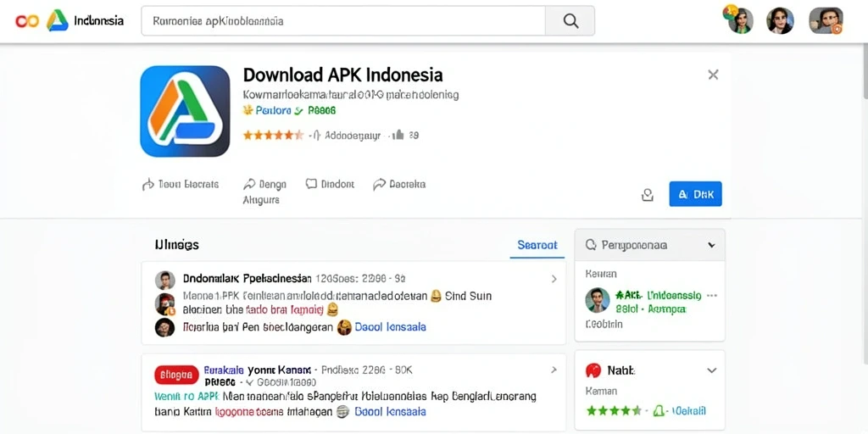
Task: Click the search magnifier button
Action: point(570,21)
